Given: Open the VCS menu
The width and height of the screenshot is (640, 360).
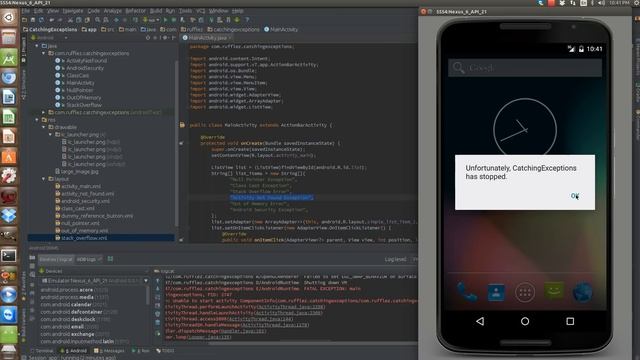Looking at the screenshot, I should (201, 11).
